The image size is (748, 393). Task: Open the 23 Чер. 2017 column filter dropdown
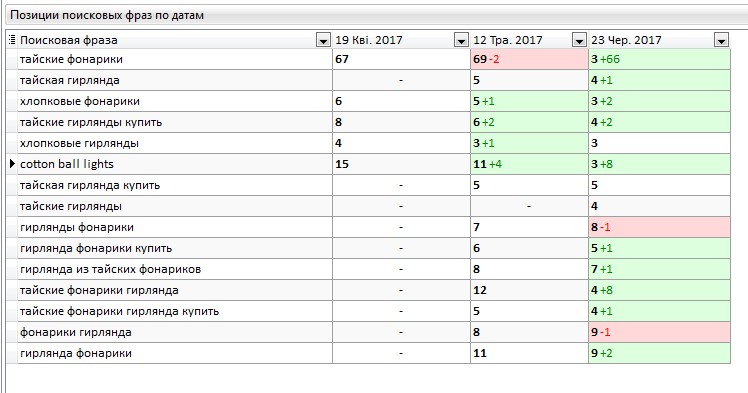click(x=721, y=41)
